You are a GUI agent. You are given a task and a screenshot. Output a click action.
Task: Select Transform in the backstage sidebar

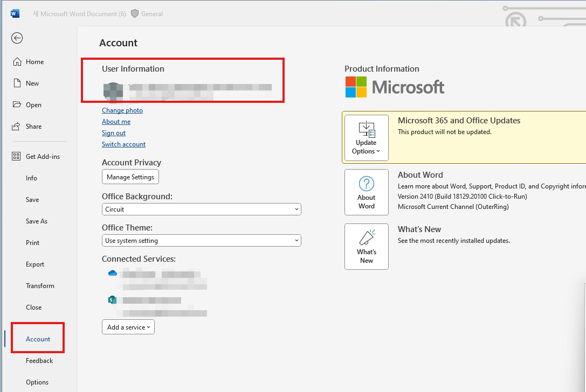(x=40, y=285)
